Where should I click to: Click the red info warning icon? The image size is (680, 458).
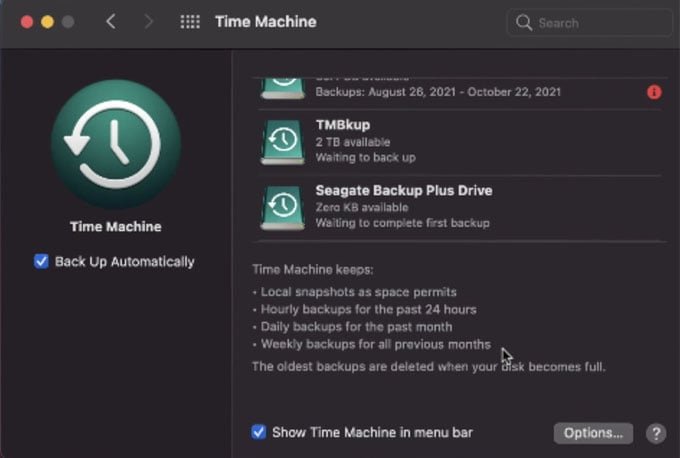point(654,92)
